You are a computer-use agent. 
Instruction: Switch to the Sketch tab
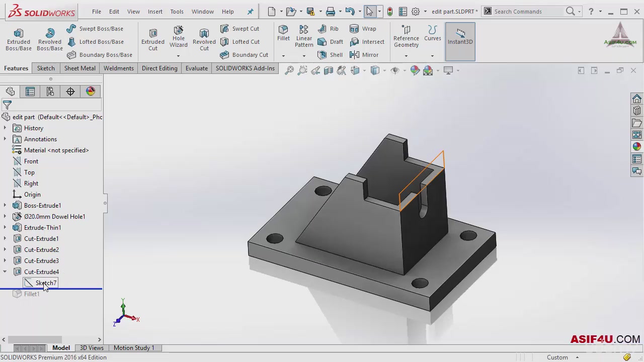(x=46, y=68)
